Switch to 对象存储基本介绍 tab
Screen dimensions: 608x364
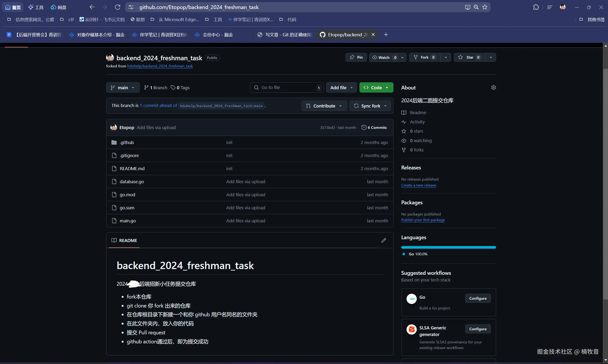[x=97, y=35]
